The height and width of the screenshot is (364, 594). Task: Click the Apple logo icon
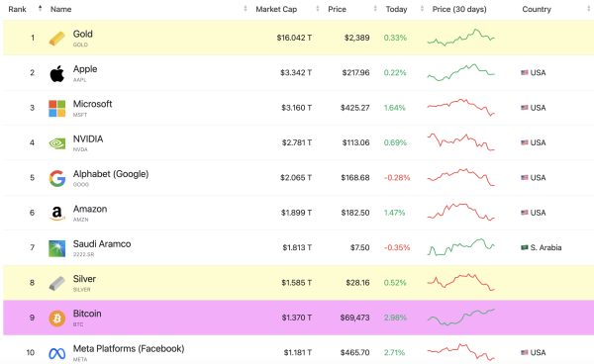point(56,73)
